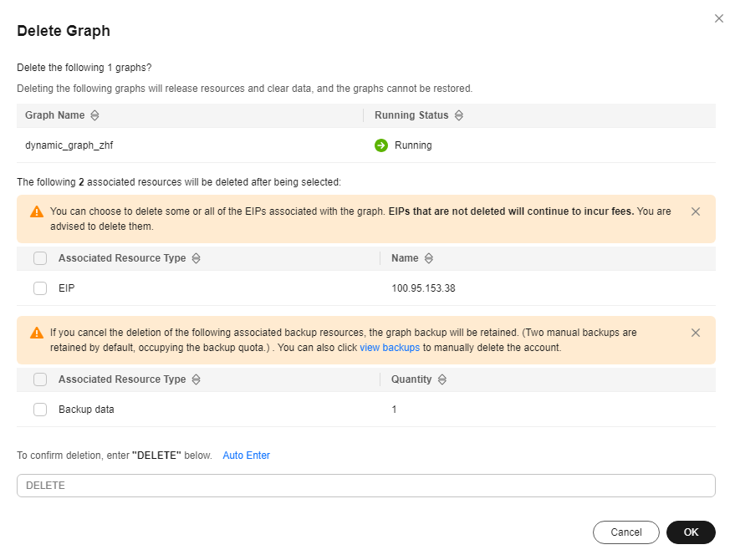Dismiss the backup resources warning banner
The width and height of the screenshot is (735, 560).
pos(696,333)
